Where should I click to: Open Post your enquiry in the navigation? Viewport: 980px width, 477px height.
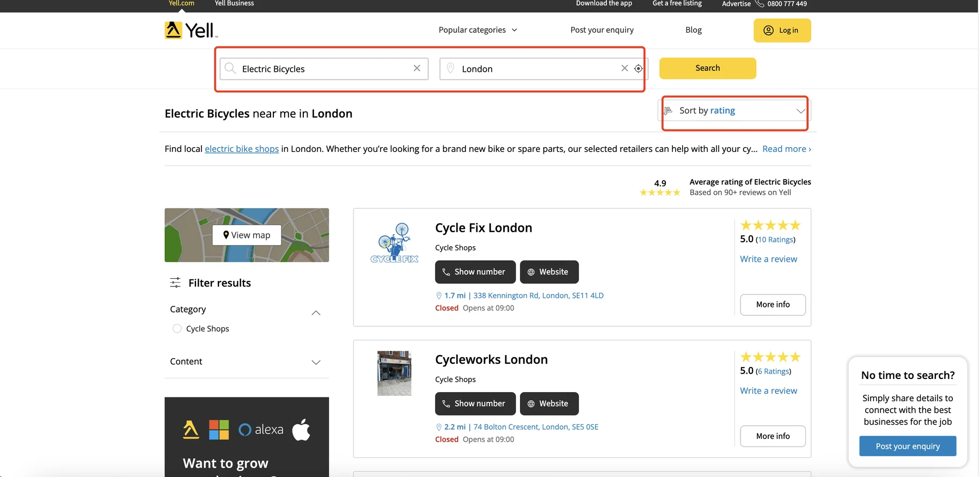[x=602, y=30]
